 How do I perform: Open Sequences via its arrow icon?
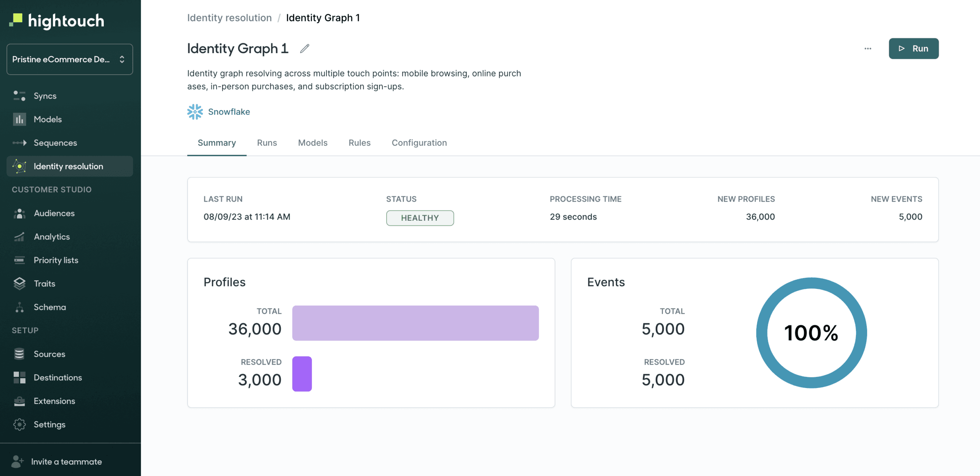[19, 143]
